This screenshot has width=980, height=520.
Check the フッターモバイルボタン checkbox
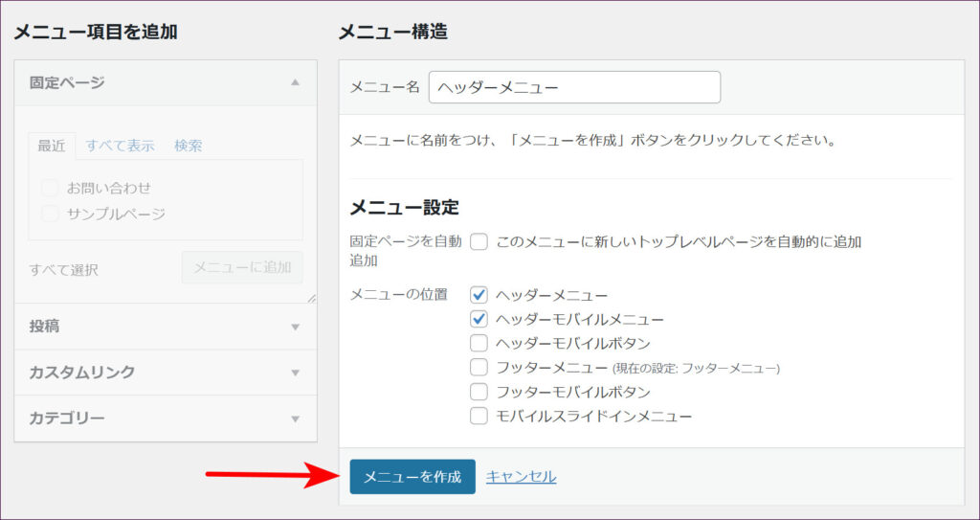[x=479, y=392]
